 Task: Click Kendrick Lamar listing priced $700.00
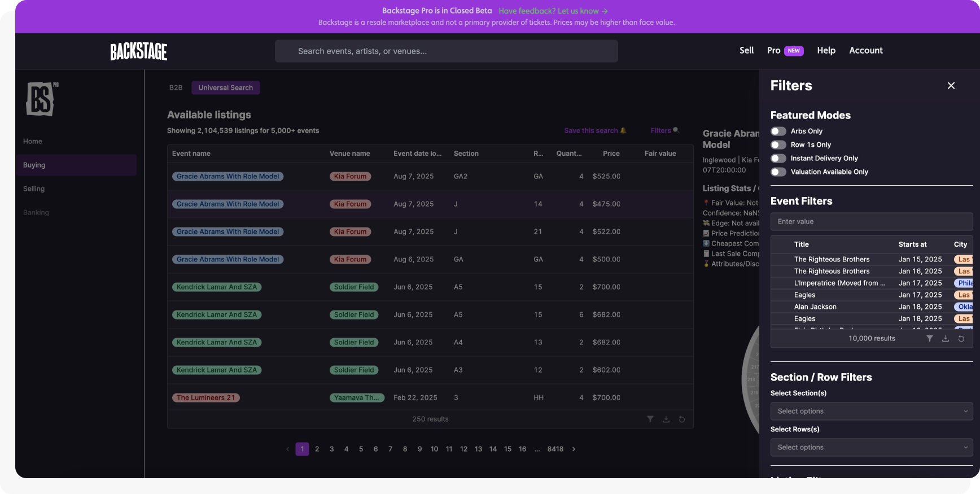(430, 287)
